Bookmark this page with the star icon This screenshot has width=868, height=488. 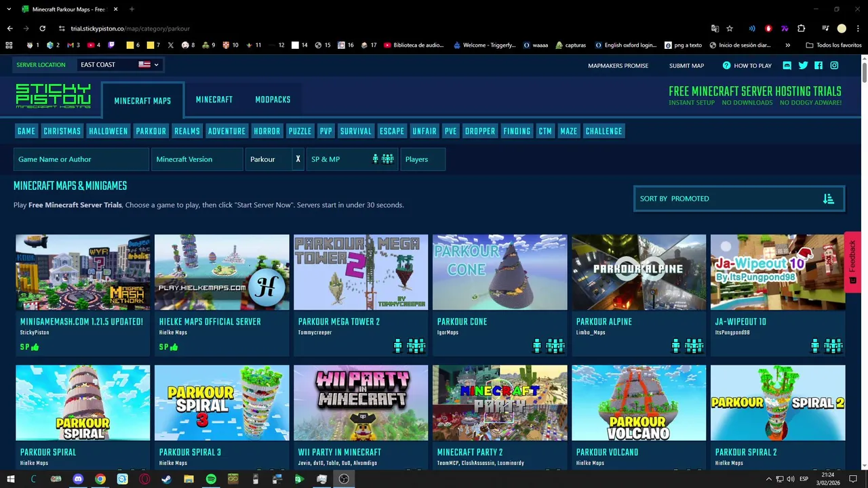point(730,28)
